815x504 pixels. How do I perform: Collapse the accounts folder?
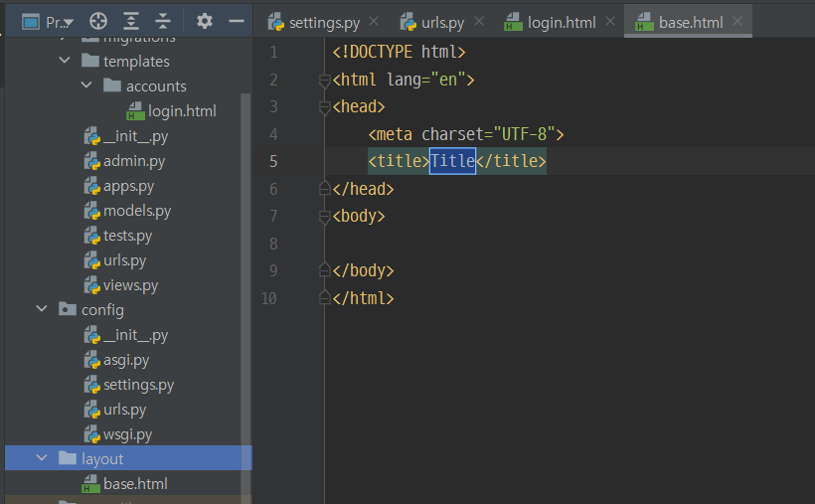tap(86, 84)
